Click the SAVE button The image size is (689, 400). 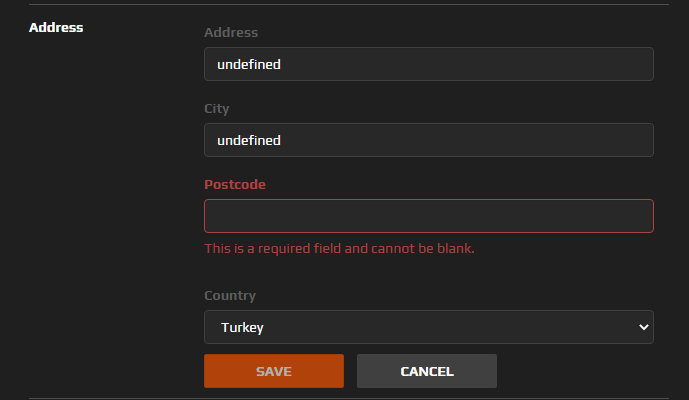point(273,371)
